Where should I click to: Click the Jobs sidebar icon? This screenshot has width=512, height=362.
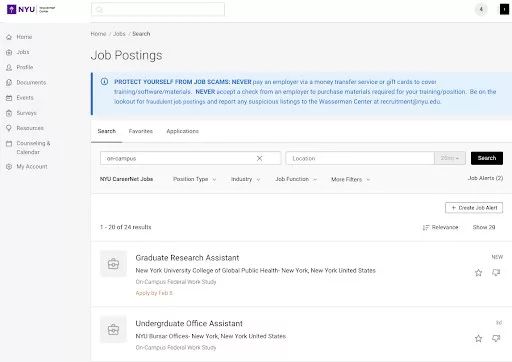coord(9,52)
